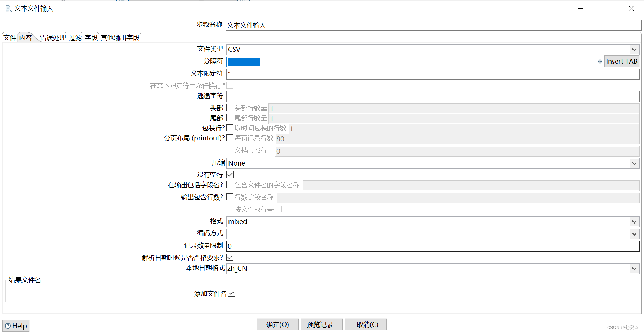Disable the 没有空行 checkbox

coord(230,174)
